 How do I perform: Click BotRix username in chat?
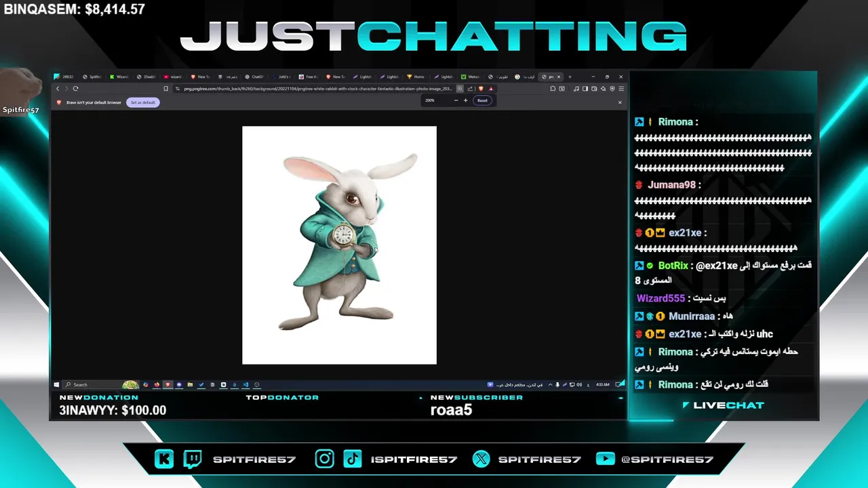click(x=673, y=266)
